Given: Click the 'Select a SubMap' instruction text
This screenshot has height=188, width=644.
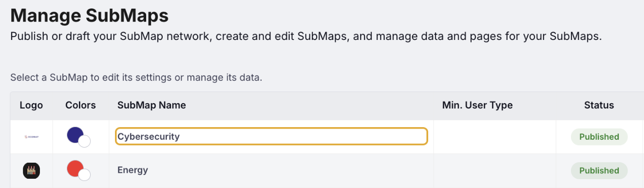Looking at the screenshot, I should click(136, 77).
